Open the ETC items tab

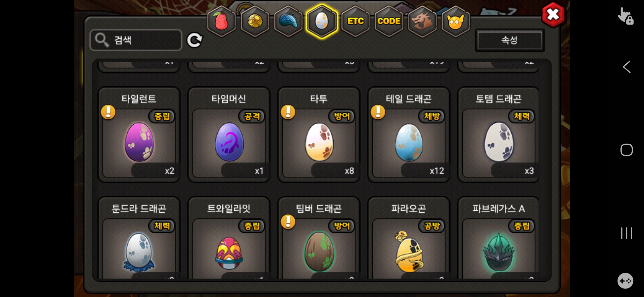point(355,21)
